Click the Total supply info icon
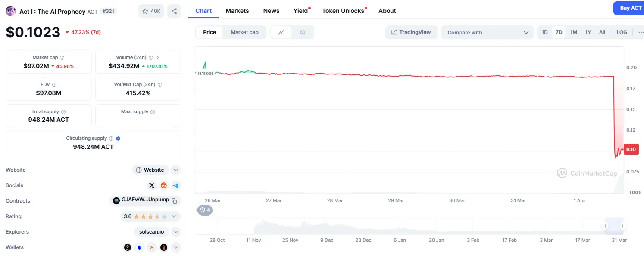This screenshot has height=256, width=644. click(x=63, y=112)
